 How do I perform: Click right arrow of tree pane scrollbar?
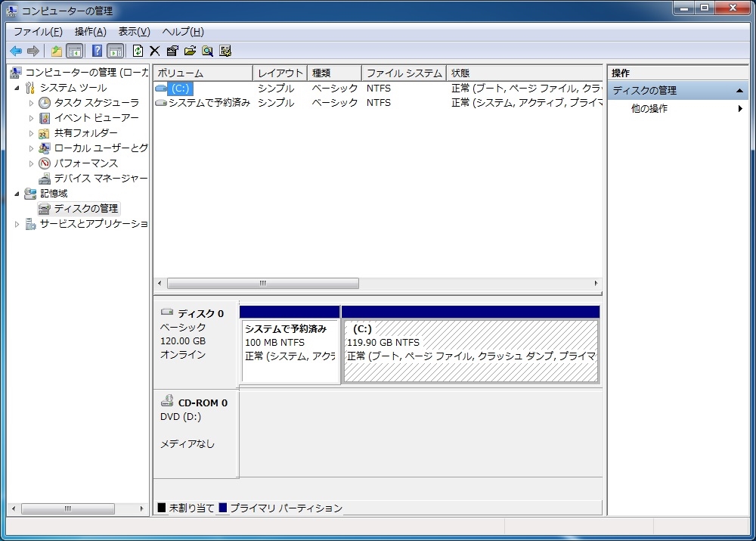pos(142,508)
